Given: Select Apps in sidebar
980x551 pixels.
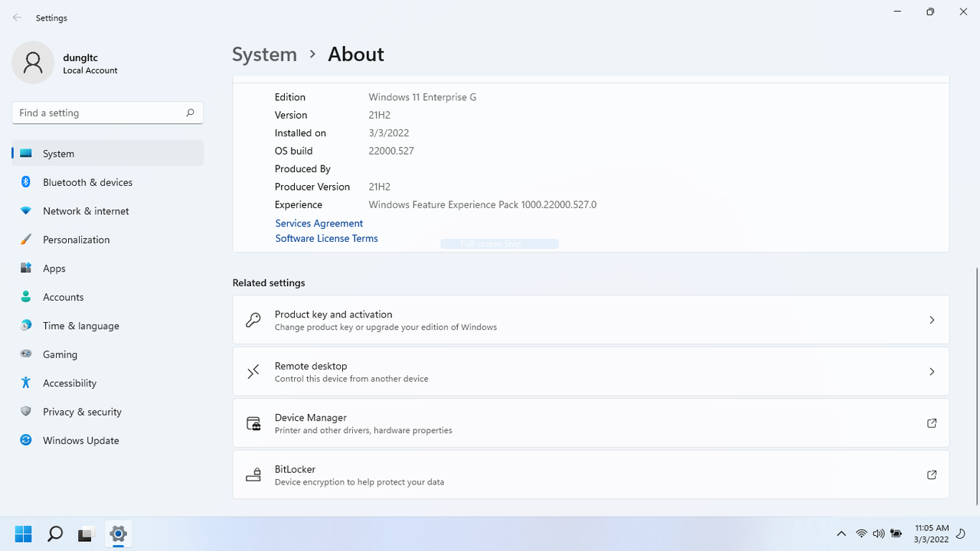Looking at the screenshot, I should (x=108, y=268).
